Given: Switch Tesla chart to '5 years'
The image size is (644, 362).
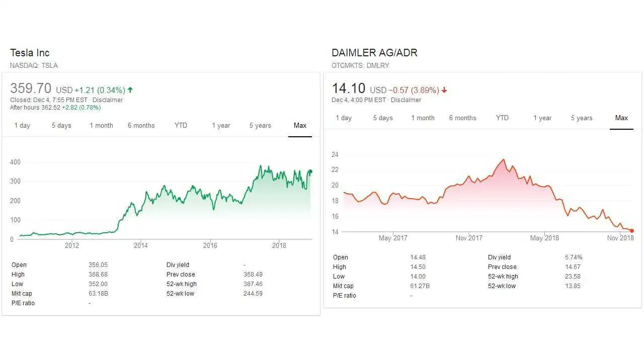Looking at the screenshot, I should point(260,125).
